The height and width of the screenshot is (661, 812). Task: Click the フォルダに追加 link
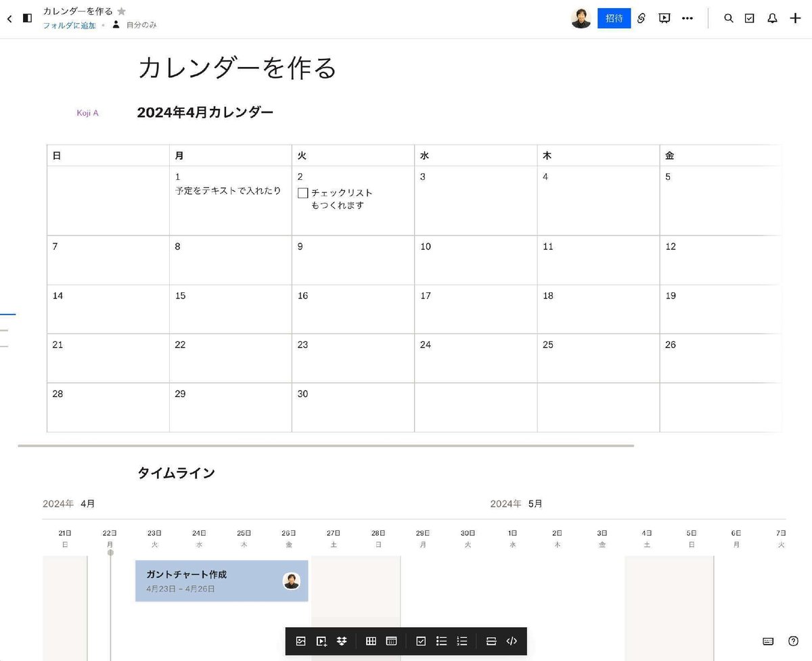(69, 25)
